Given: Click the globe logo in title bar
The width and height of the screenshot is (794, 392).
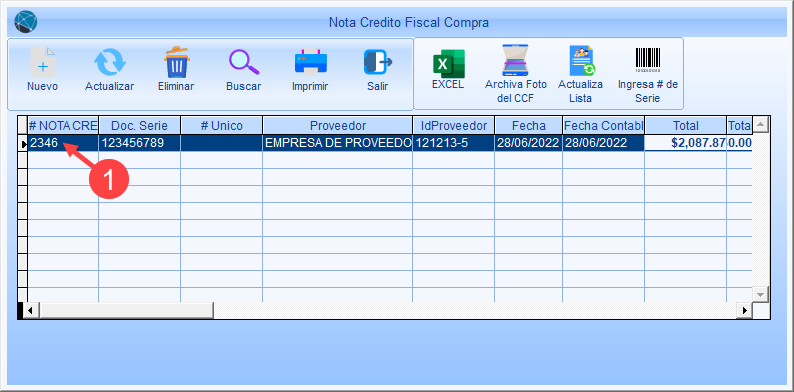Looking at the screenshot, I should (25, 22).
